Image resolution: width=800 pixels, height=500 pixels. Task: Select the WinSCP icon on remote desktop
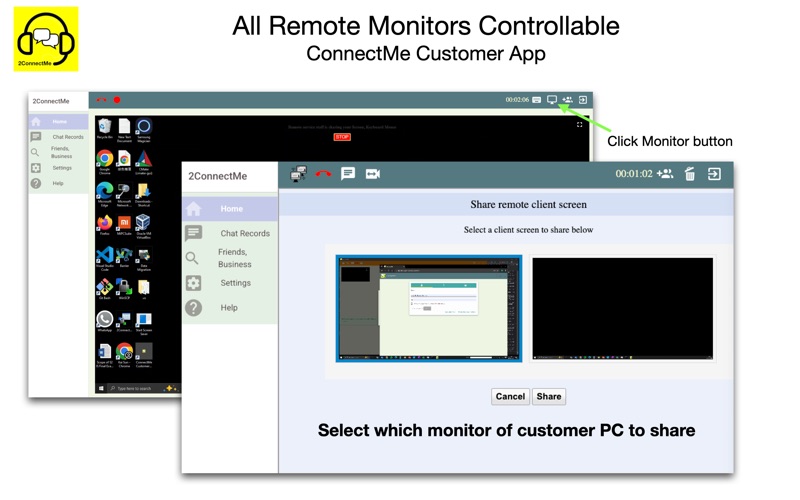tap(124, 289)
